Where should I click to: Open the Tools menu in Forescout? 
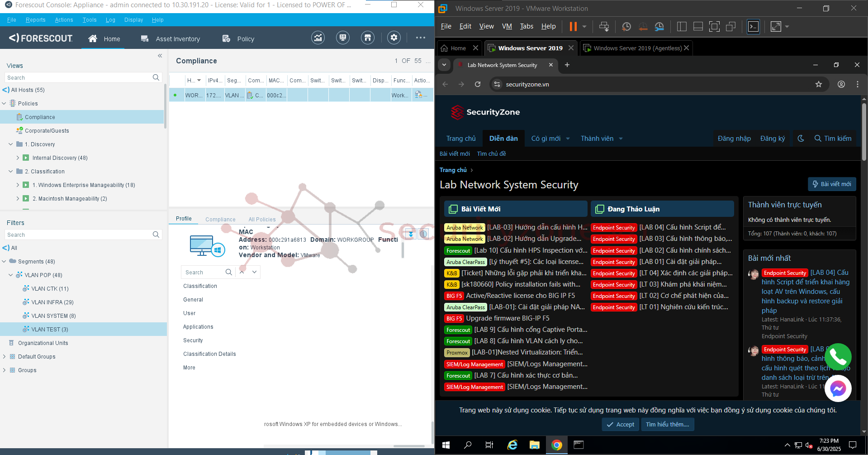tap(90, 20)
